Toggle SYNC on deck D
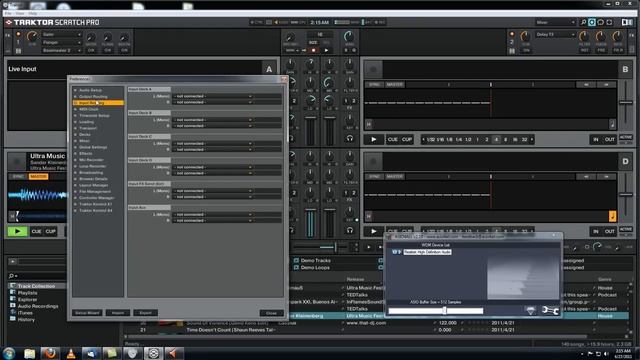 tap(374, 176)
